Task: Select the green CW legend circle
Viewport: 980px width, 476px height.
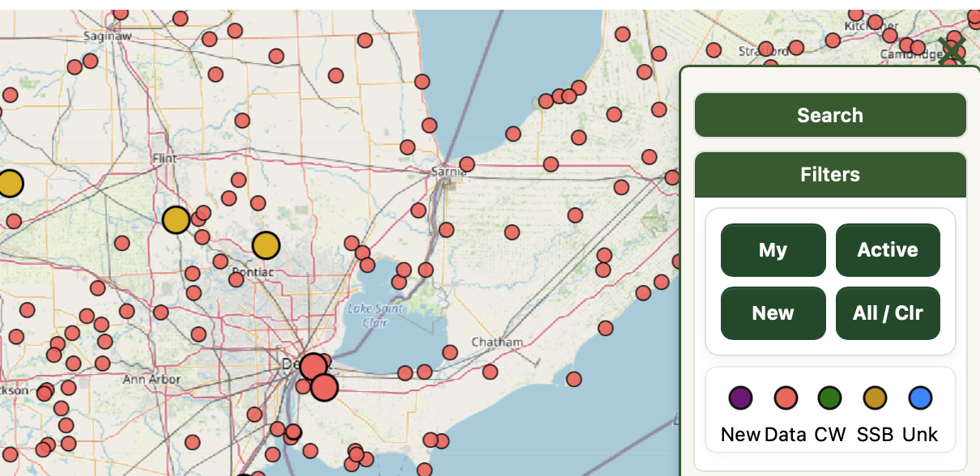Action: click(829, 397)
